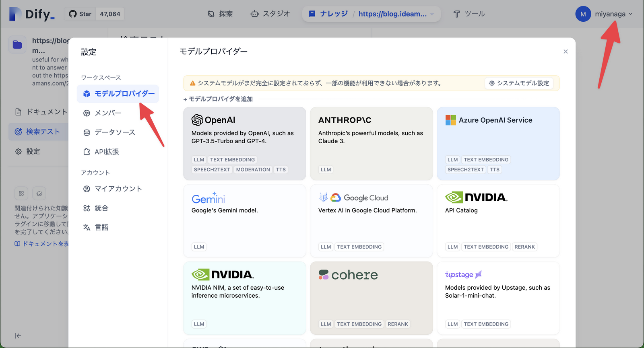Open the 探索 tab

click(x=220, y=14)
